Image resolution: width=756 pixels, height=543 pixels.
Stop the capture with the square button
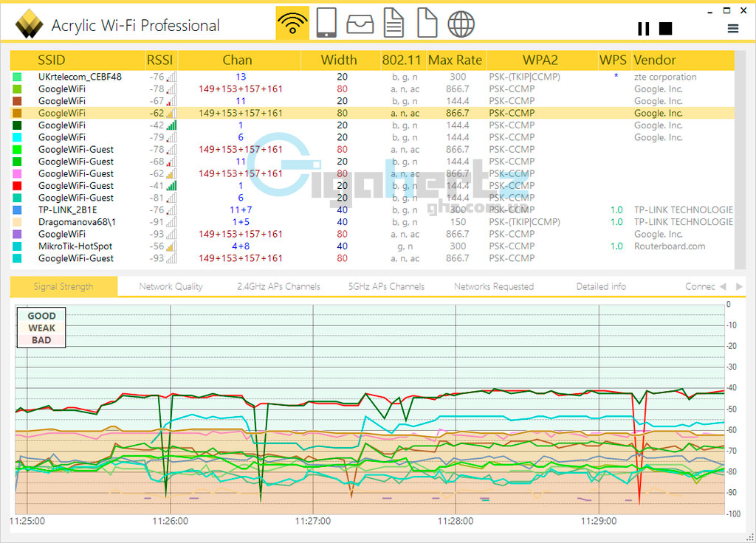pos(666,29)
